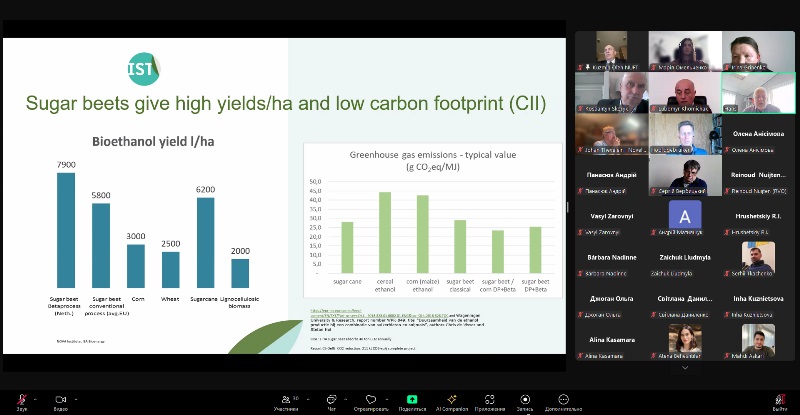800x415 pixels.
Task: Click the 'Bioethanol yield l/ha' chart heading
Action: (153, 141)
